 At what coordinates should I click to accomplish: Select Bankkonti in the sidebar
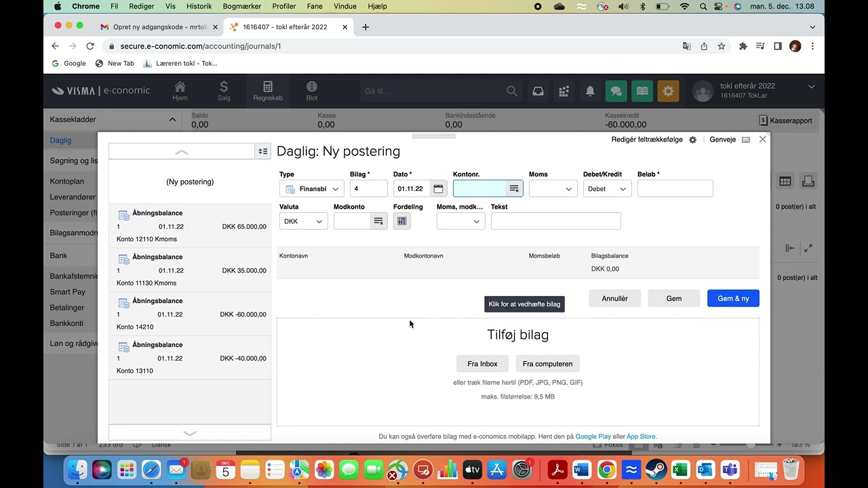[x=66, y=323]
